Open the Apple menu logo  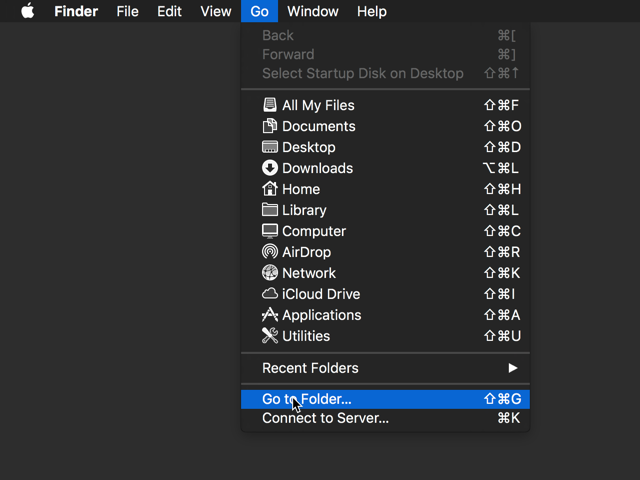28,11
